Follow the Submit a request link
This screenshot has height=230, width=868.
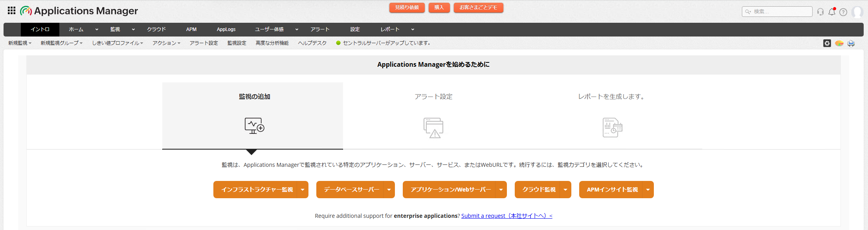click(x=507, y=216)
